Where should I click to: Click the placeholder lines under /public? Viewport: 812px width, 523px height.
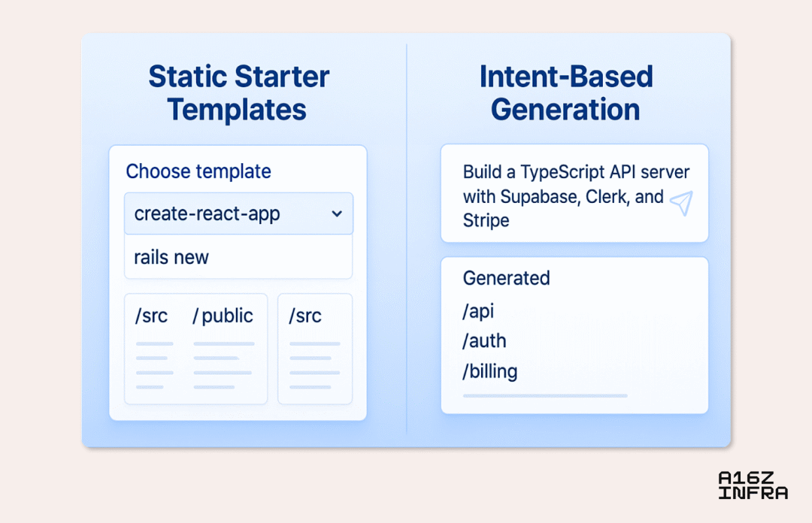[224, 365]
